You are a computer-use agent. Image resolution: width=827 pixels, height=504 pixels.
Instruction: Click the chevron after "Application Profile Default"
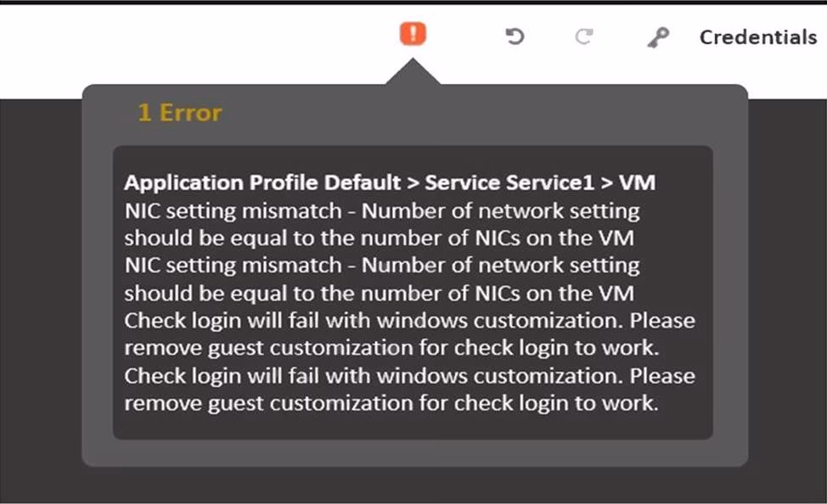pyautogui.click(x=413, y=183)
